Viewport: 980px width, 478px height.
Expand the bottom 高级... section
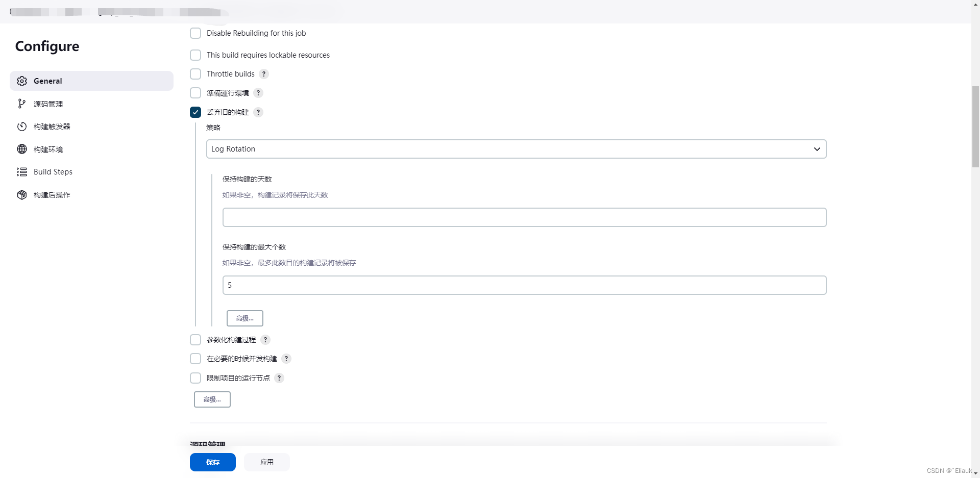click(212, 399)
